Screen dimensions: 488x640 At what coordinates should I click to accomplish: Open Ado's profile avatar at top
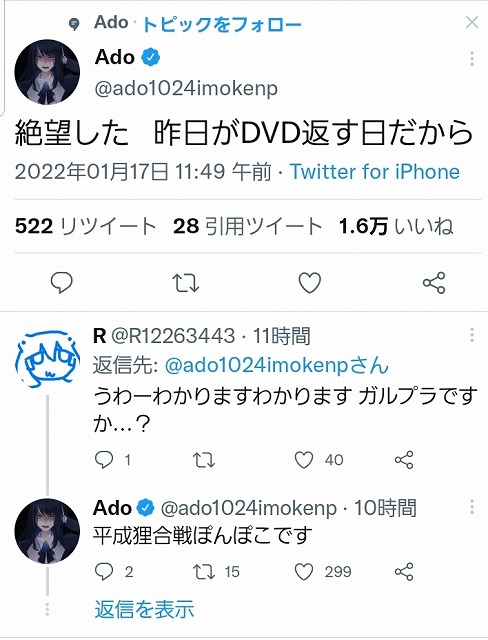[x=47, y=72]
